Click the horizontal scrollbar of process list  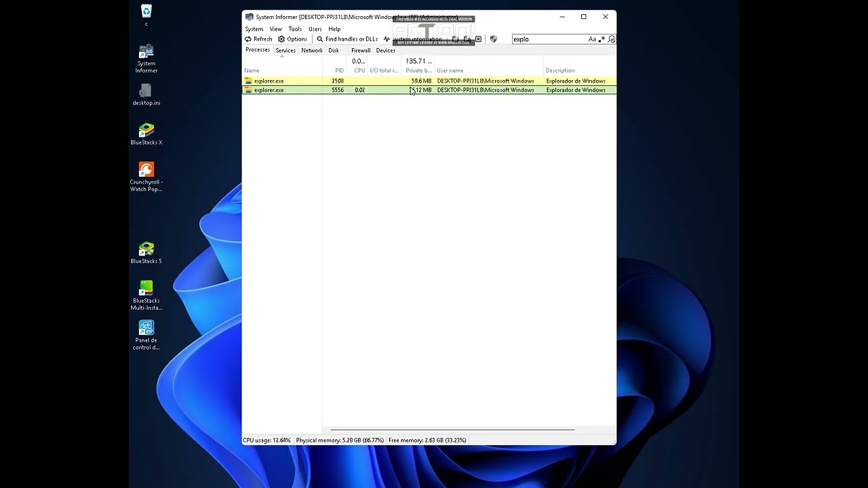[x=452, y=430]
